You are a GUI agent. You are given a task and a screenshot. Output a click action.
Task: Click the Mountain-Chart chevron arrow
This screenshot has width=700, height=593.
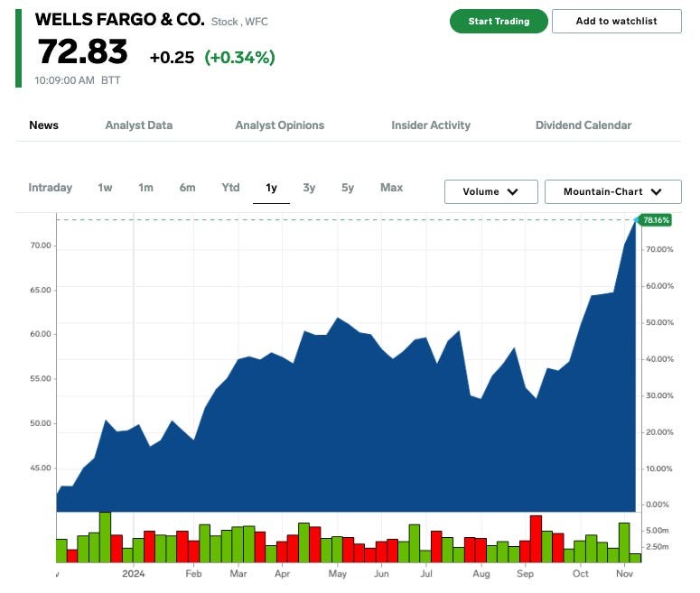coord(656,191)
